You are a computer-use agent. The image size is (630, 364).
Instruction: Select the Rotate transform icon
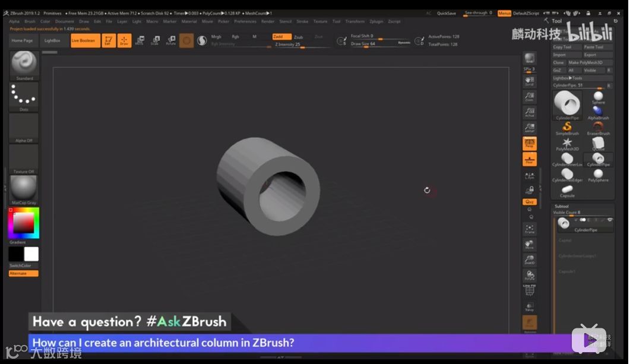click(x=171, y=40)
